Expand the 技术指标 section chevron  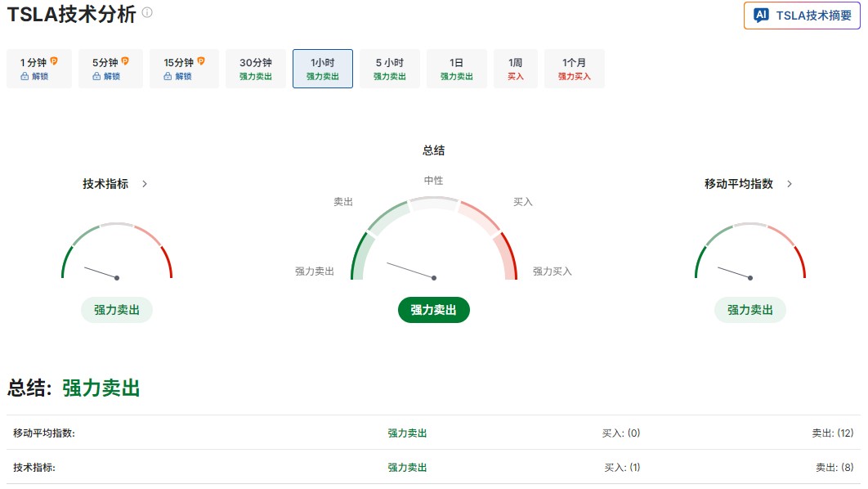click(x=145, y=184)
